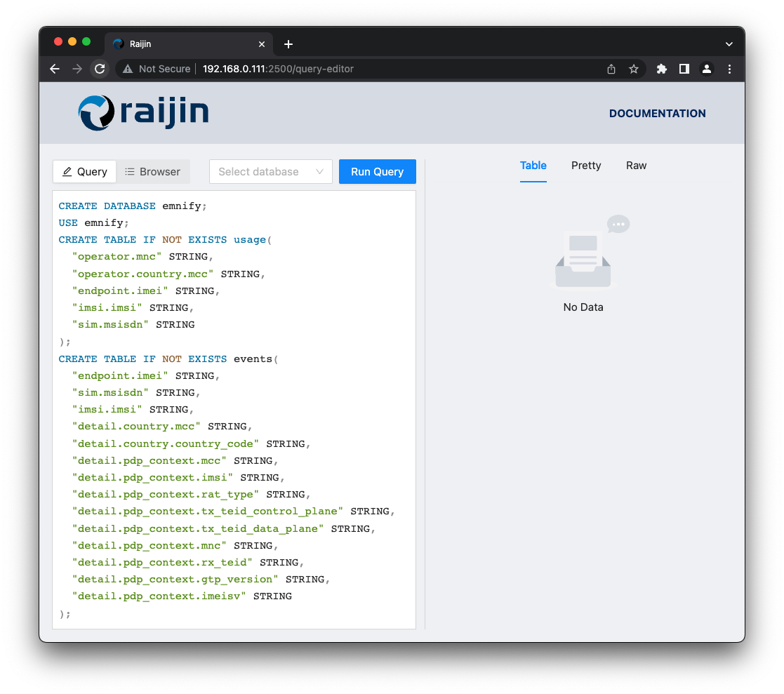Switch to the Raw results tab
The height and width of the screenshot is (694, 784).
(x=636, y=166)
